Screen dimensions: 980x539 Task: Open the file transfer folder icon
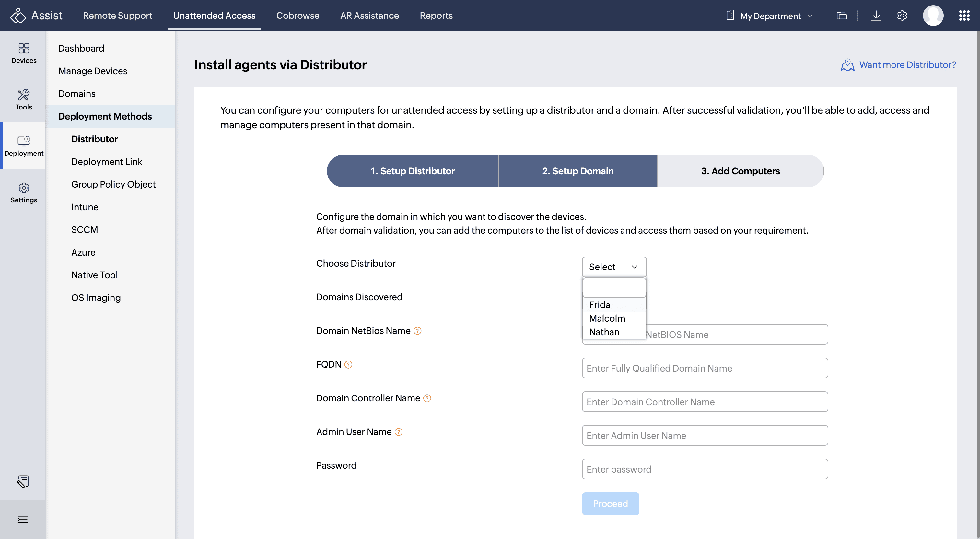point(842,16)
